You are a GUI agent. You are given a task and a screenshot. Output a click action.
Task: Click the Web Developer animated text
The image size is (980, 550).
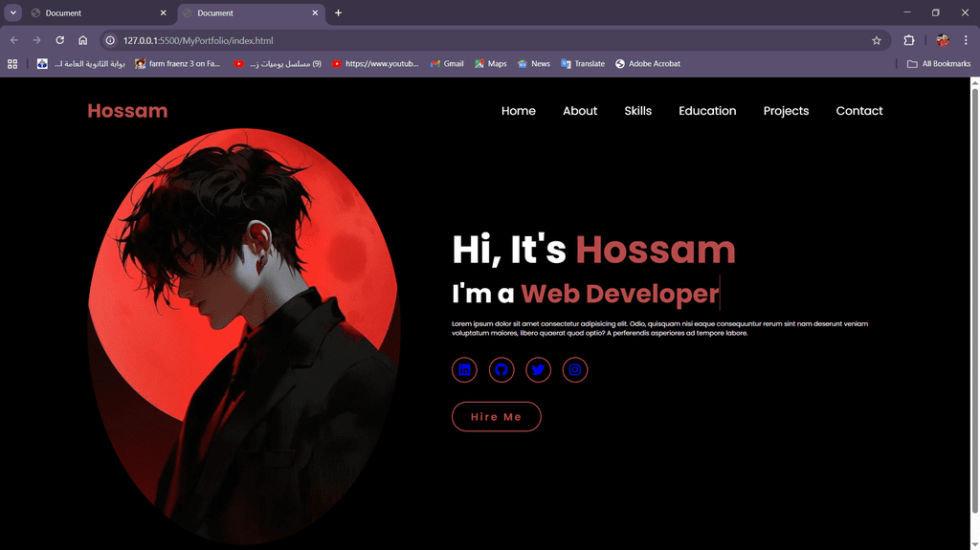(x=619, y=293)
